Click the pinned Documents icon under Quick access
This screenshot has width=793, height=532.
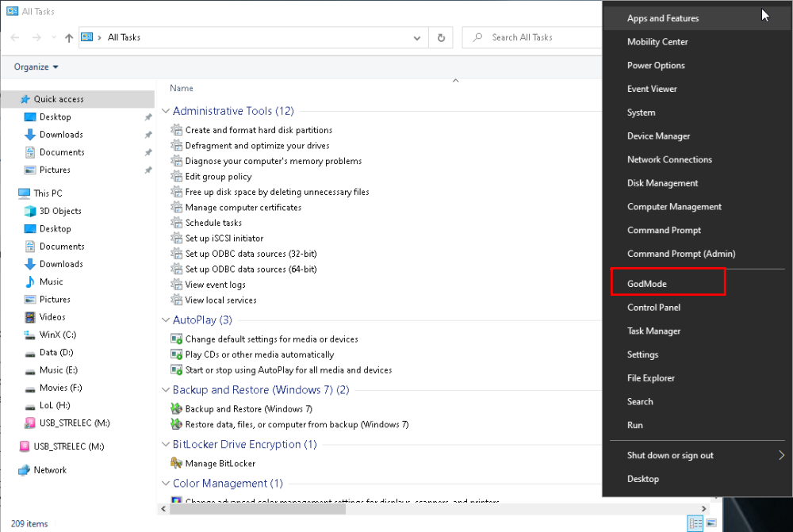point(30,152)
